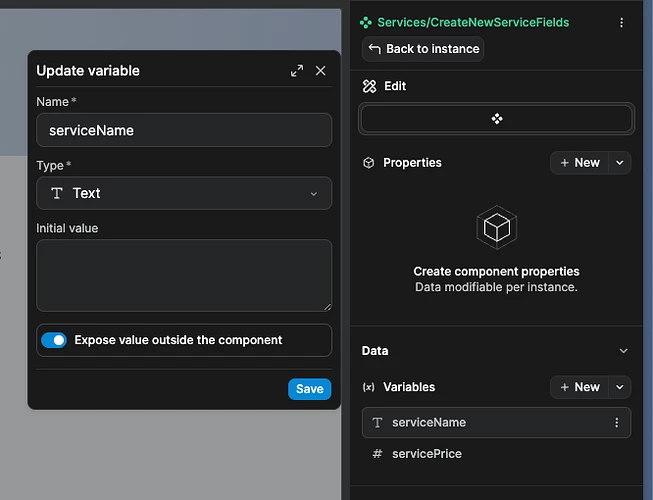Close the Update variable dialog

(321, 71)
